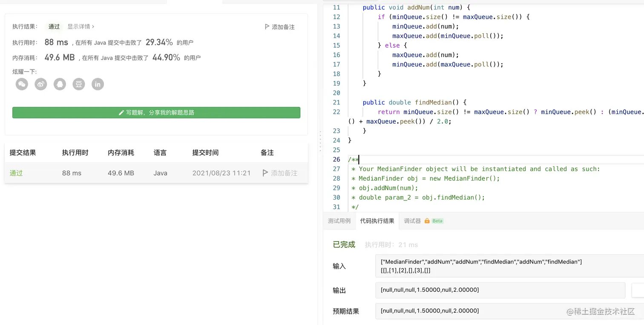Click code line 'minQueue.add(maxQueue.poll());'

pos(448,64)
